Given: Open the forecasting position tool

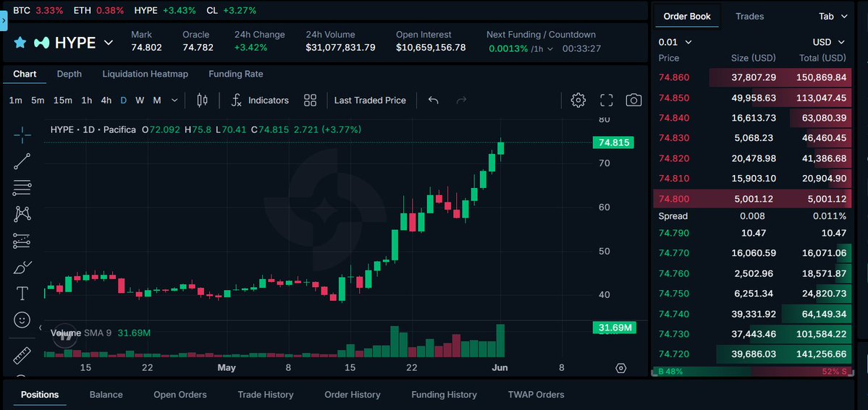Looking at the screenshot, I should (x=22, y=241).
